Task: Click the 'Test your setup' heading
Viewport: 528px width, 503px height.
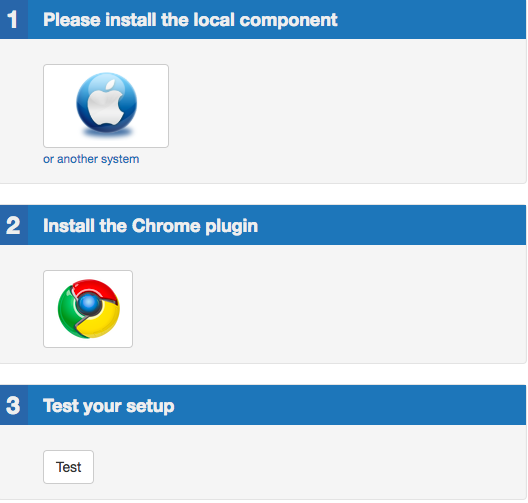Action: [108, 406]
